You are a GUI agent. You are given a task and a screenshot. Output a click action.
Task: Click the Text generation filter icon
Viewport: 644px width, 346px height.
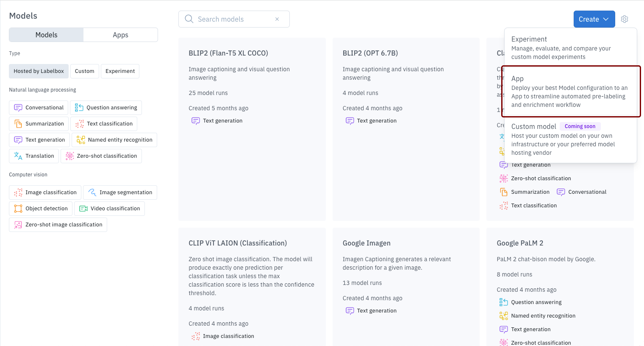(18, 140)
